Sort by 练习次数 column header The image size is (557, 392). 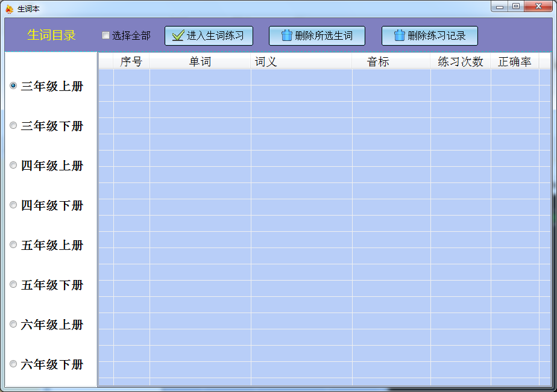[x=460, y=61]
